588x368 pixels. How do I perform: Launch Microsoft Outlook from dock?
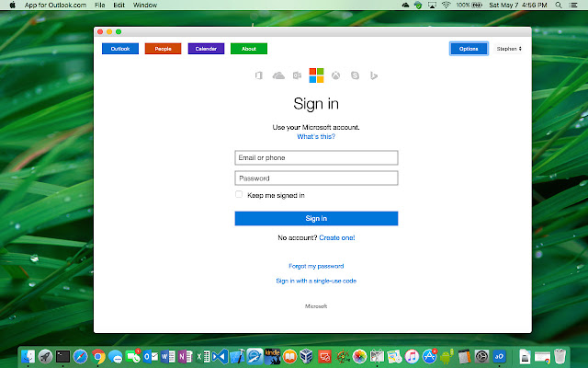[151, 356]
